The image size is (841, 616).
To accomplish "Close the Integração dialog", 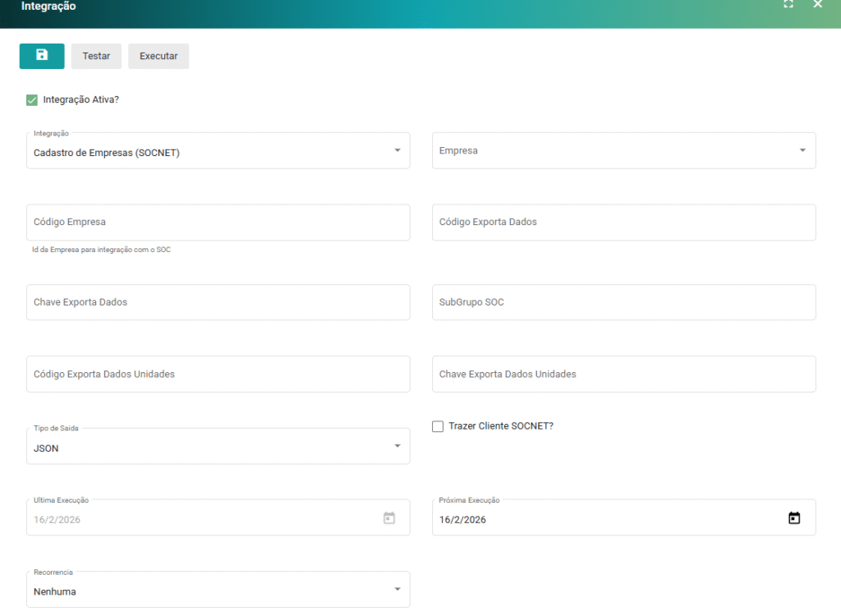I will point(817,4).
